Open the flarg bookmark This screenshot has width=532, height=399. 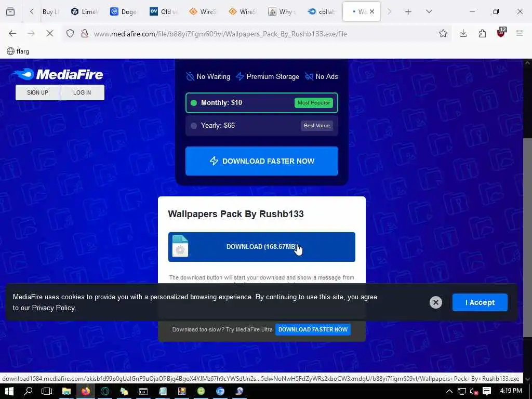click(18, 51)
